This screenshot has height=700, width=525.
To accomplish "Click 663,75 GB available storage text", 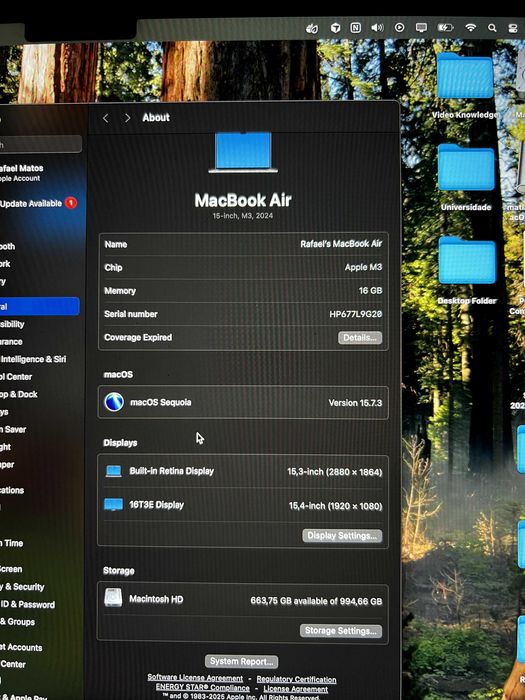I will pos(316,601).
